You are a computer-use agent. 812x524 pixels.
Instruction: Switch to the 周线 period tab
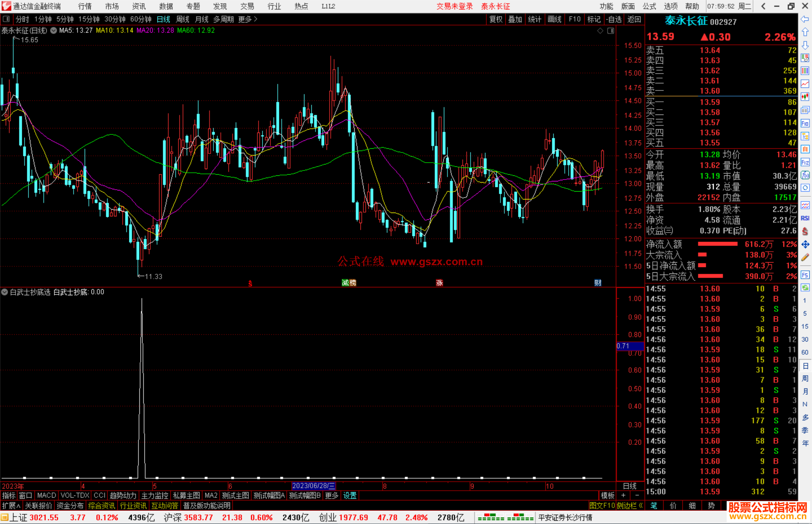183,19
